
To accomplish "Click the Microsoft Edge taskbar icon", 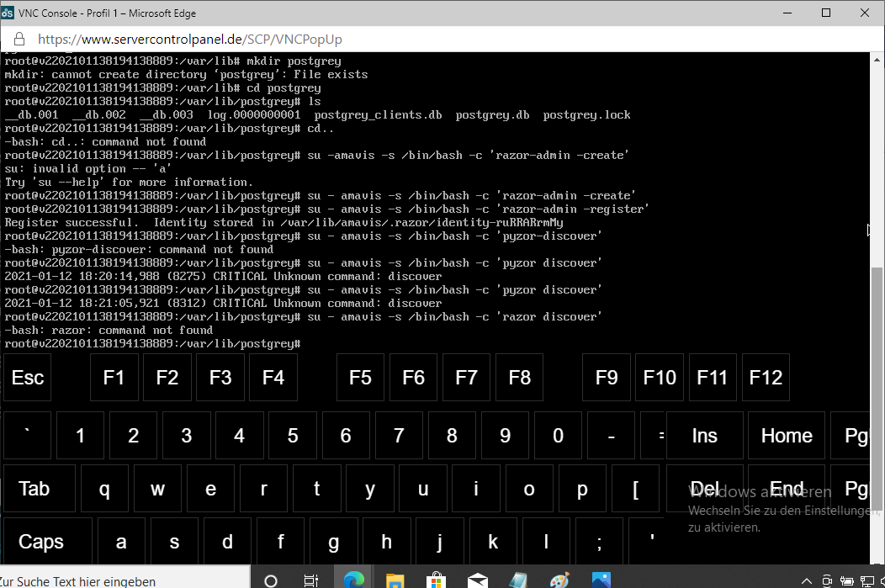I will (x=353, y=580).
